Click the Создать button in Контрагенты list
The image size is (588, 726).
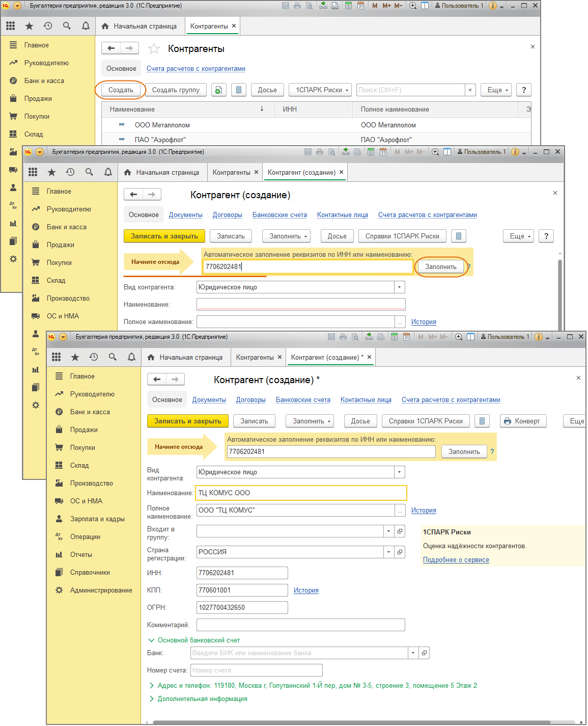click(x=121, y=90)
